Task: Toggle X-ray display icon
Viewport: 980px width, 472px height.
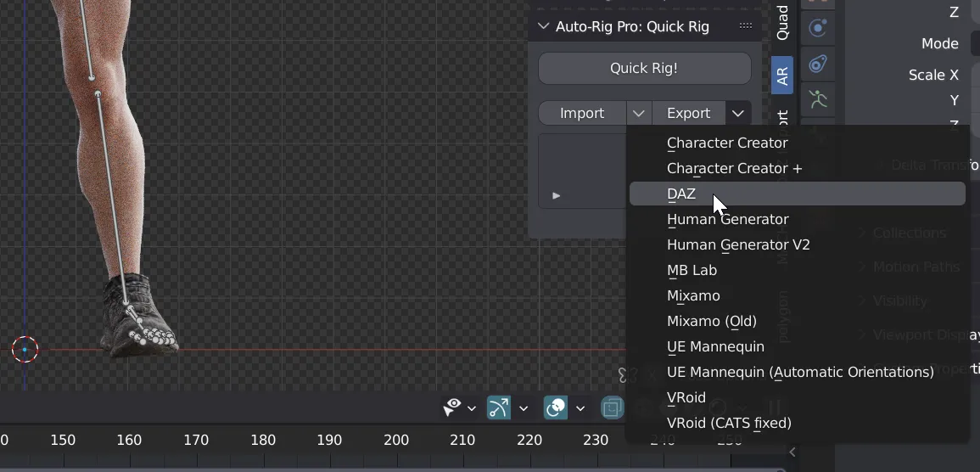Action: (x=613, y=407)
